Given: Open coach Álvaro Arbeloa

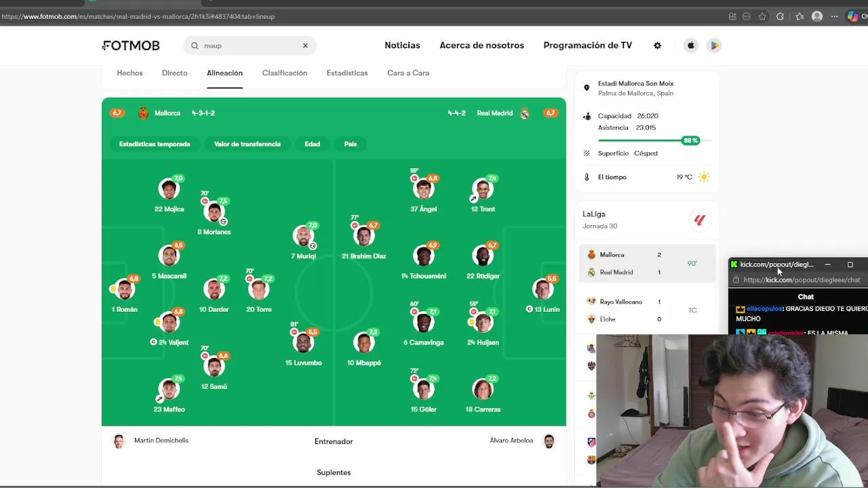Looking at the screenshot, I should 522,441.
